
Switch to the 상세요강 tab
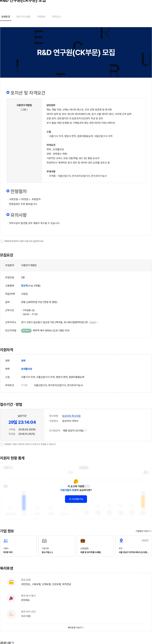coord(6,17)
